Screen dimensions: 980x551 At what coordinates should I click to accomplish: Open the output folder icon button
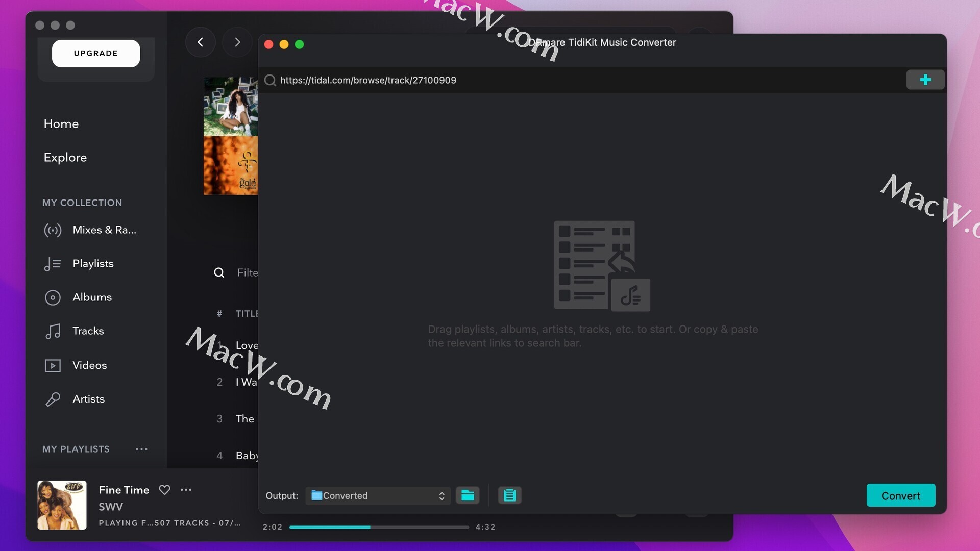click(x=468, y=495)
